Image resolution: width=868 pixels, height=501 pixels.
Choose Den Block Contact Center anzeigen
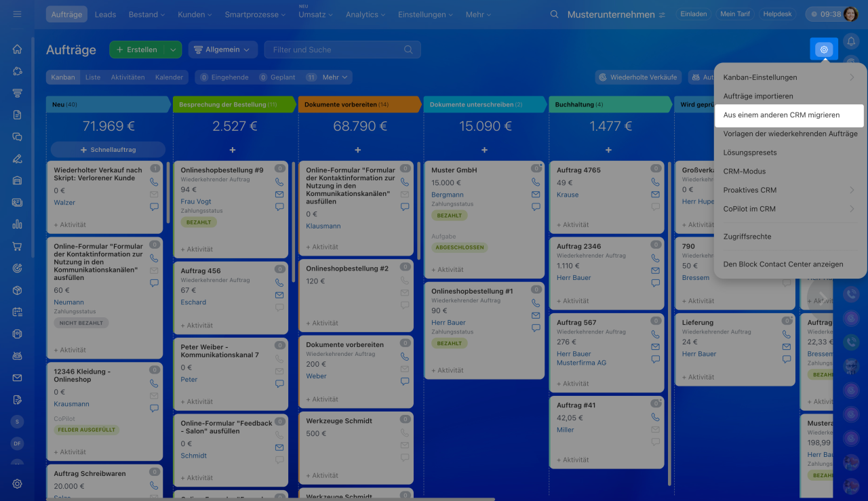coord(790,264)
